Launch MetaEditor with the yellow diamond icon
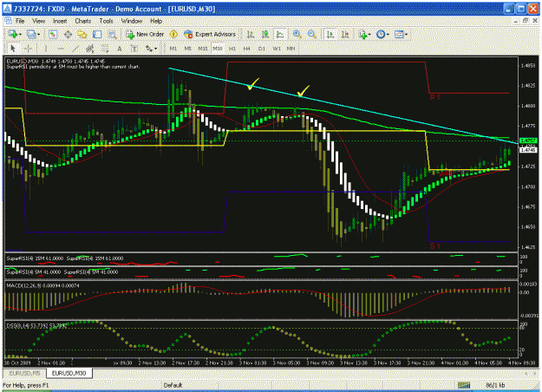Image resolution: width=542 pixels, height=392 pixels. (173, 34)
